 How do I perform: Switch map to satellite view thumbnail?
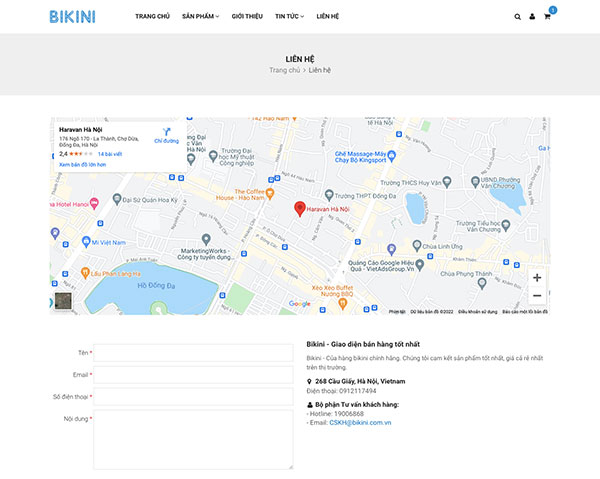[x=63, y=301]
